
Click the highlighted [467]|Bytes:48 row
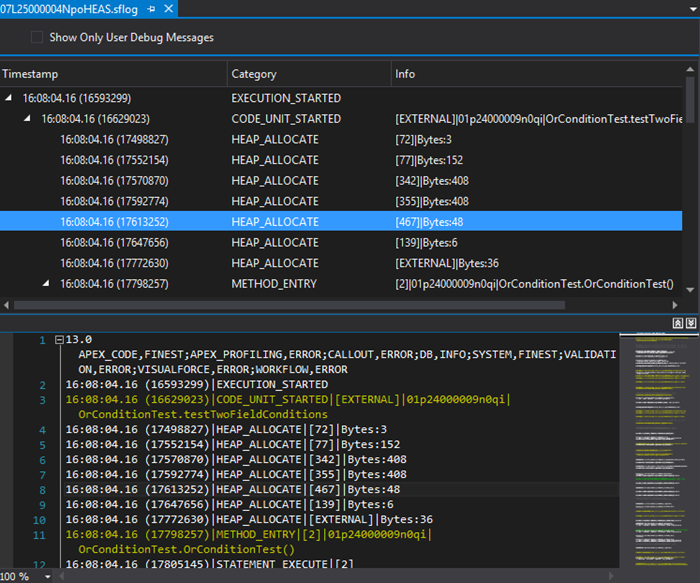pyautogui.click(x=341, y=221)
